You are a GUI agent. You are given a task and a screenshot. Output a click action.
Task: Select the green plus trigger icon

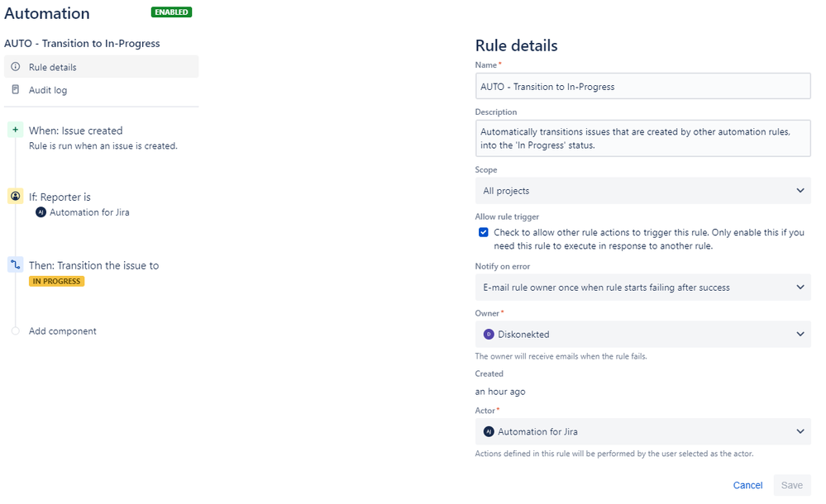15,130
